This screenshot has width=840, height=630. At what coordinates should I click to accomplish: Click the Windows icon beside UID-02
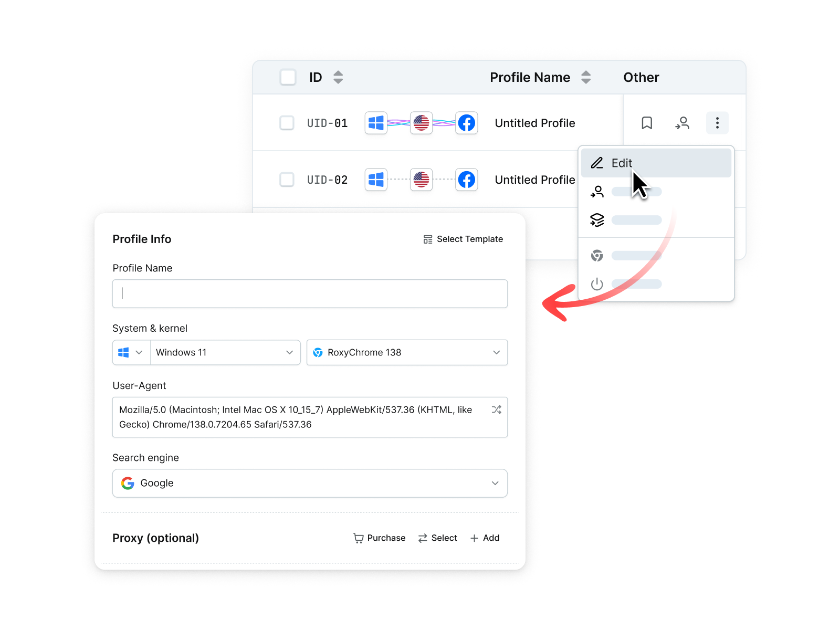pos(376,179)
